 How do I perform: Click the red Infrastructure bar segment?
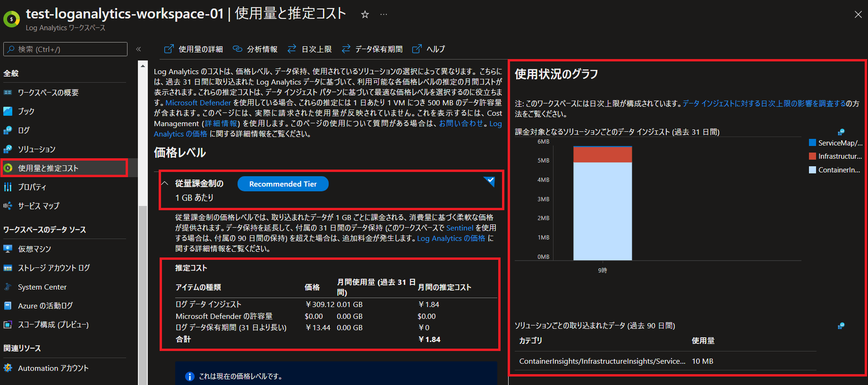coord(603,155)
